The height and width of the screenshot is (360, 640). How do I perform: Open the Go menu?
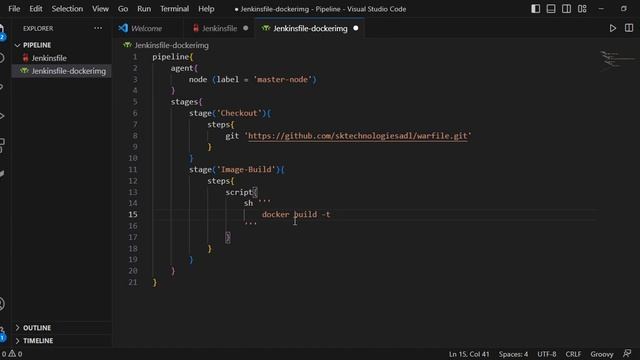(x=122, y=9)
